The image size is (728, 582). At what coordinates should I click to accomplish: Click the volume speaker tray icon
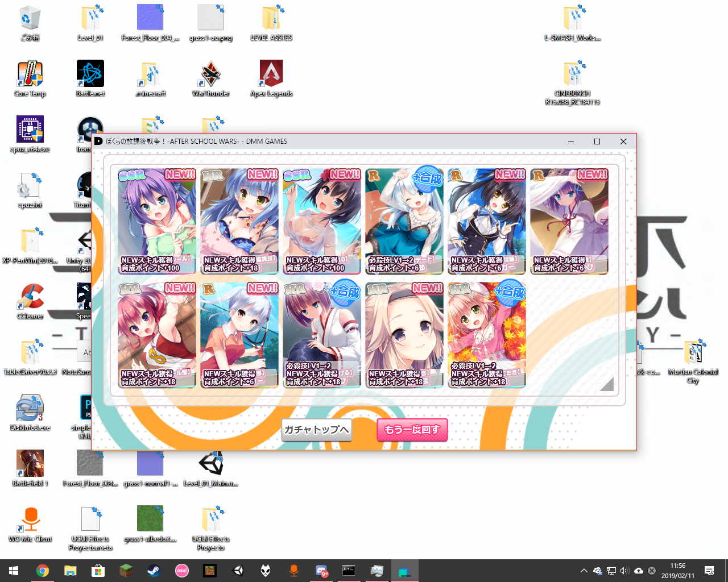pyautogui.click(x=624, y=571)
